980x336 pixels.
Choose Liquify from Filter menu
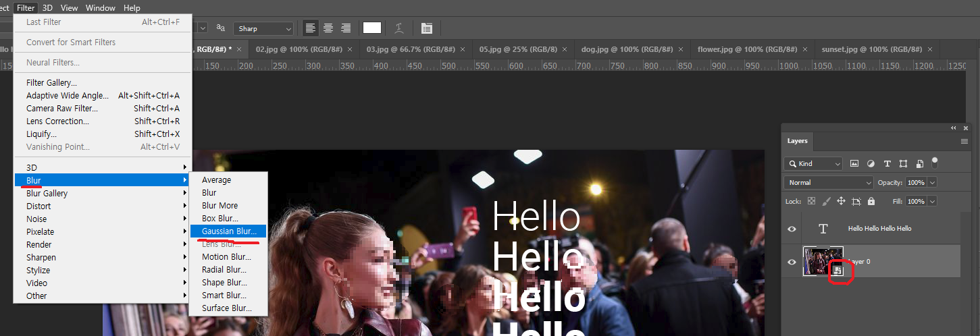(103, 134)
